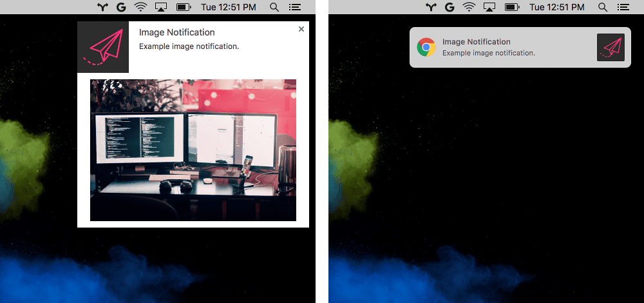Open Notification Center from the left screenshot's menu bar

(295, 7)
